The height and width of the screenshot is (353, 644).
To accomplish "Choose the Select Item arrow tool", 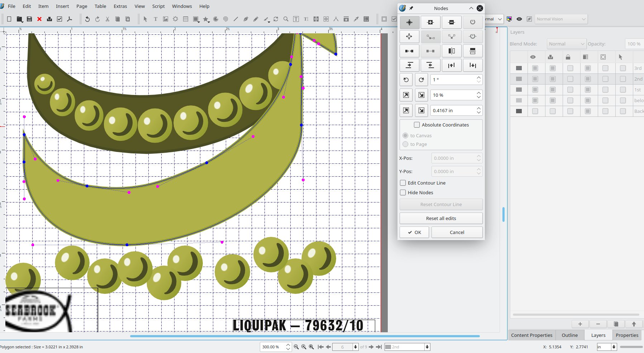I will (x=145, y=19).
